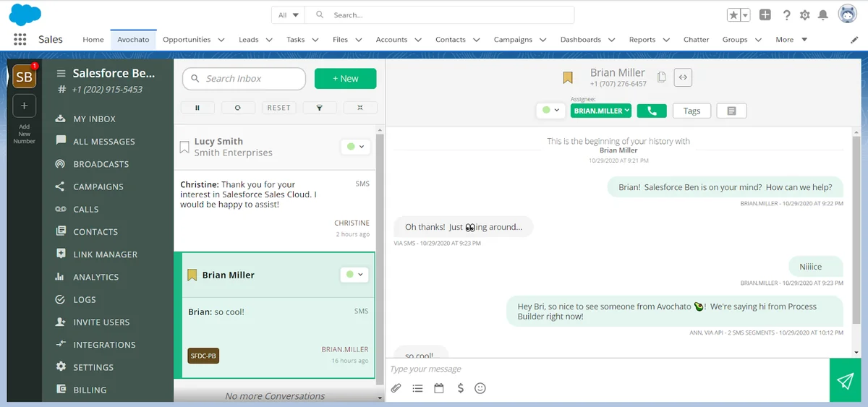Viewport: 868px width, 407px height.
Task: Open the schedule calendar icon in composer
Action: click(438, 388)
